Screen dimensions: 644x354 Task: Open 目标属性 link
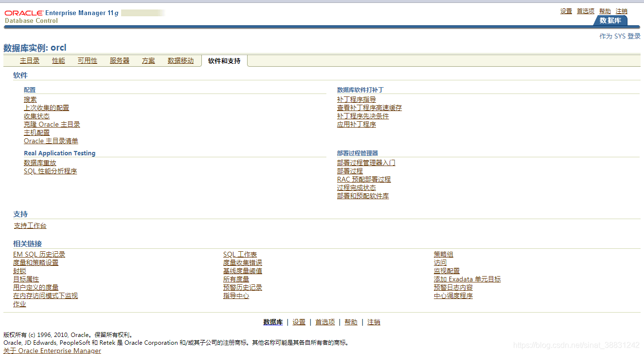pyautogui.click(x=26, y=279)
